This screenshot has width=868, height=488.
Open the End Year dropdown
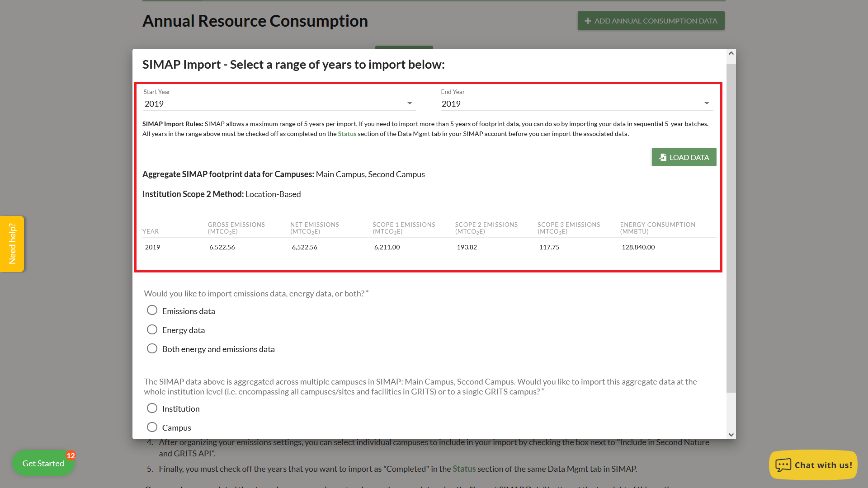pos(577,103)
